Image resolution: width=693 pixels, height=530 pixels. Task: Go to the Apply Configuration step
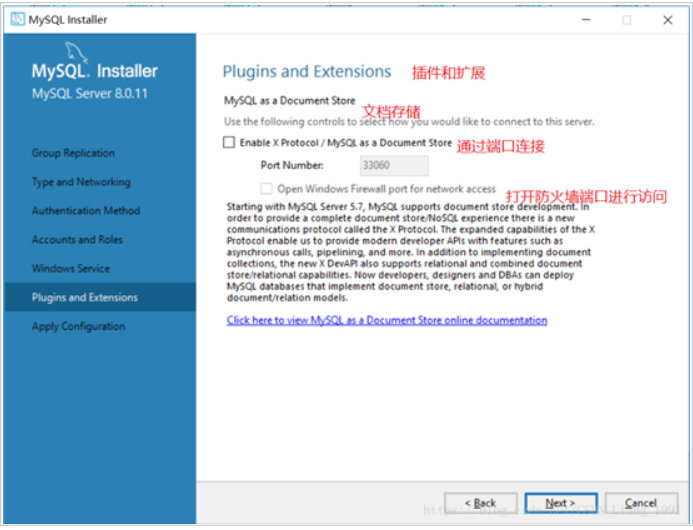(78, 326)
